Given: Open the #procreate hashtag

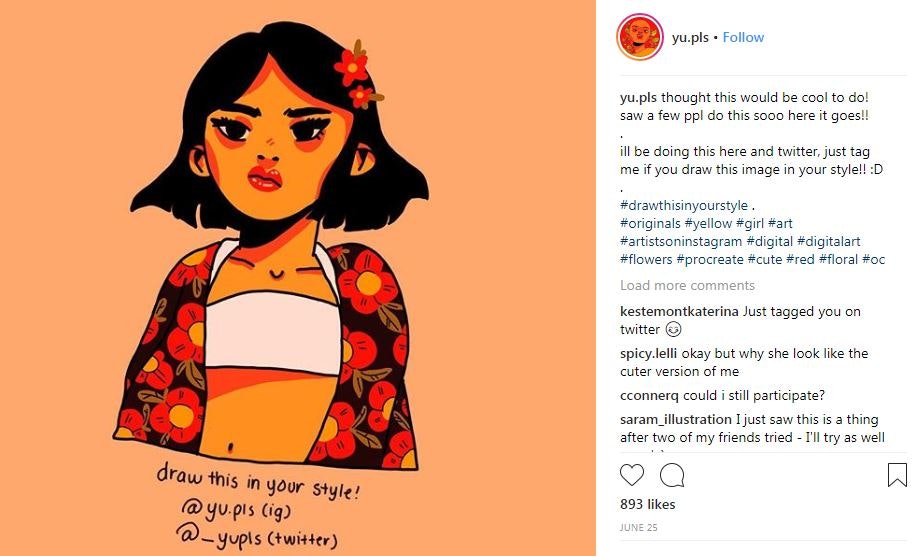Looking at the screenshot, I should 710,260.
